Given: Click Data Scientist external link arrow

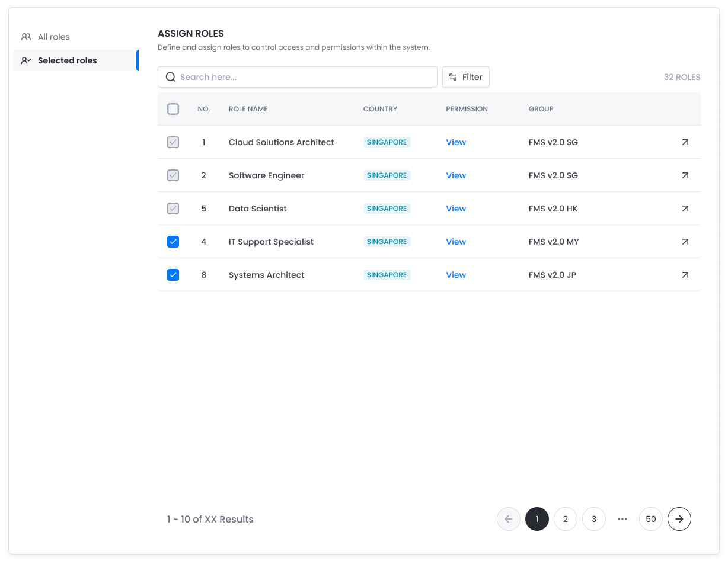Looking at the screenshot, I should tap(685, 209).
